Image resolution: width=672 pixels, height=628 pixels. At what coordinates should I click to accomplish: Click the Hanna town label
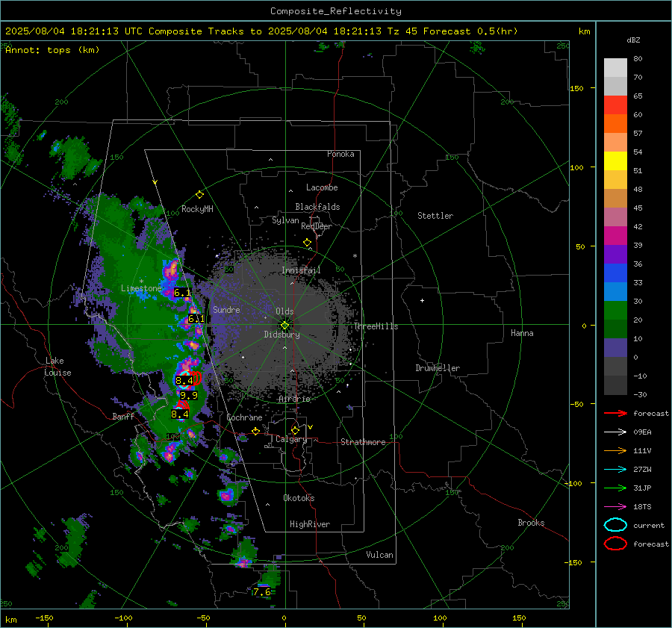pos(522,333)
